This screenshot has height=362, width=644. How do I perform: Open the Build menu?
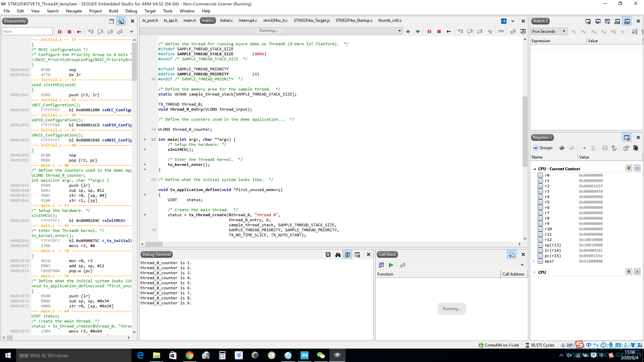[113, 11]
